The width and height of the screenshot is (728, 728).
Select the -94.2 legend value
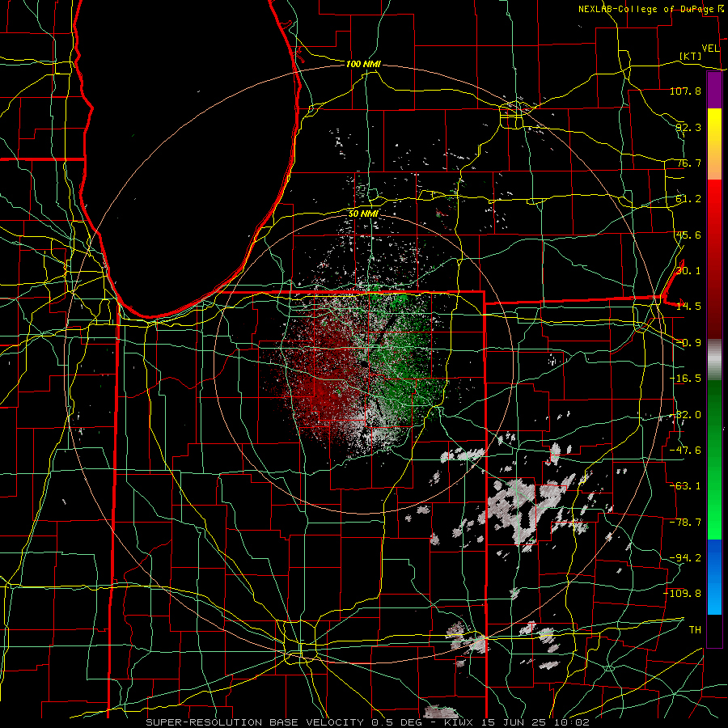point(685,558)
